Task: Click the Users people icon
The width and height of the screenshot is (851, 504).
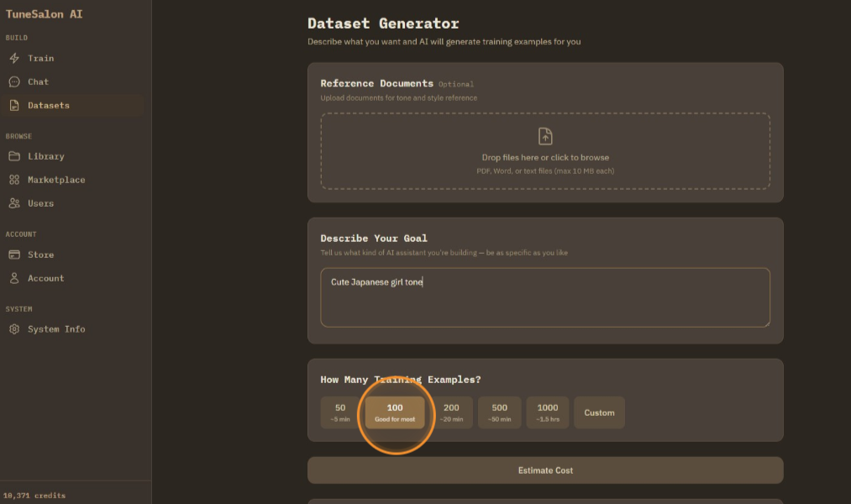Action: click(x=14, y=203)
